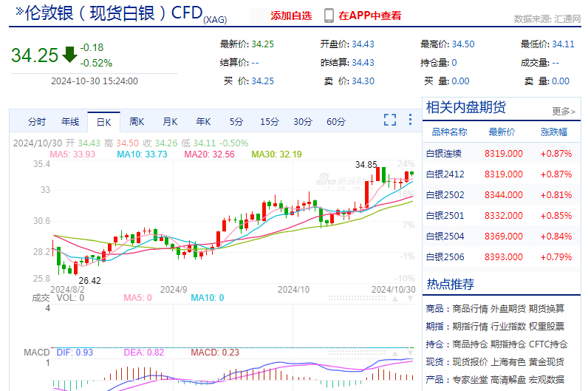Click the MA30: 32.19 indicator label
The width and height of the screenshot is (588, 391).
click(276, 154)
